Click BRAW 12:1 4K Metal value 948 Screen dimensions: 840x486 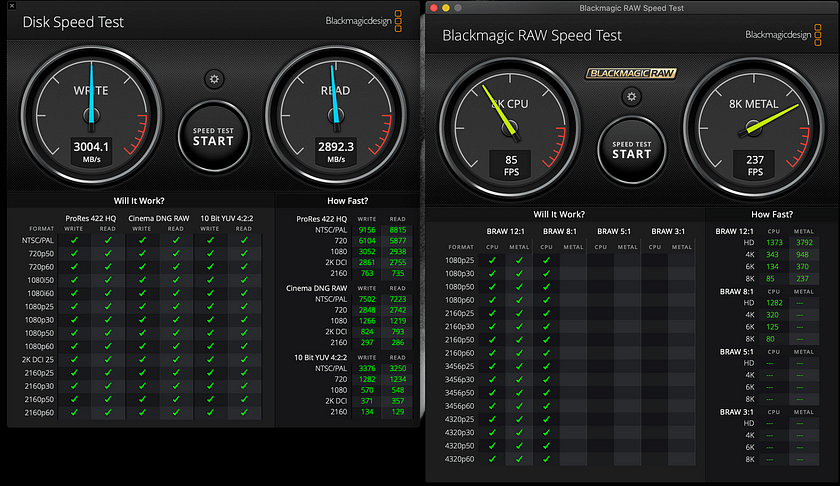pos(802,255)
